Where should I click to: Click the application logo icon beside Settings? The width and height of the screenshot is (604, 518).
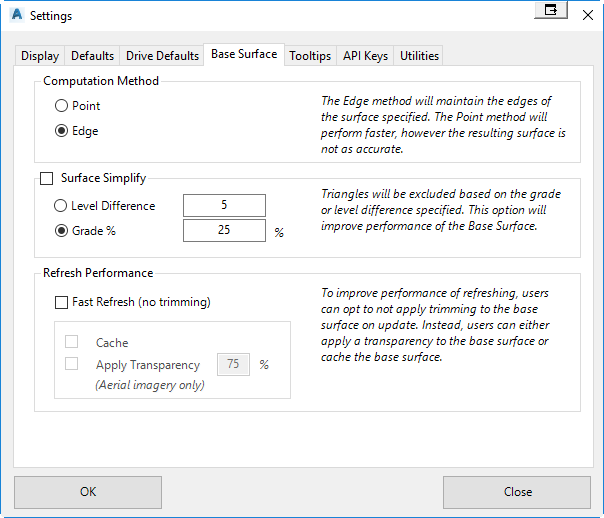(17, 15)
